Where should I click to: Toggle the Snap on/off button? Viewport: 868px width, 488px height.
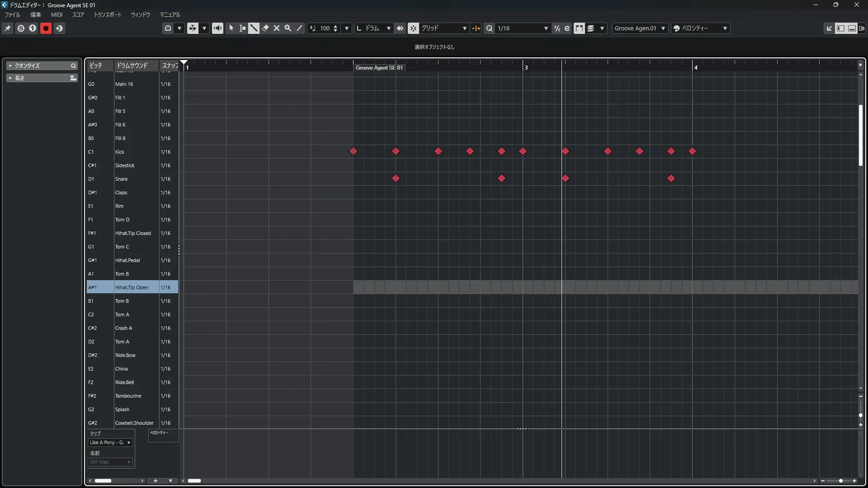[x=413, y=28]
